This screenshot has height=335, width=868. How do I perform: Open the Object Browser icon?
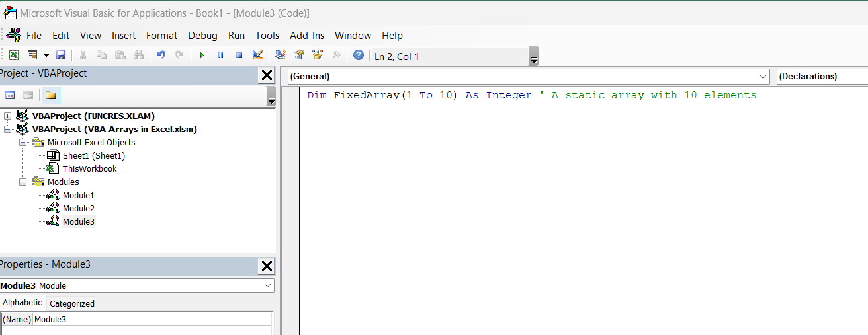tap(318, 56)
